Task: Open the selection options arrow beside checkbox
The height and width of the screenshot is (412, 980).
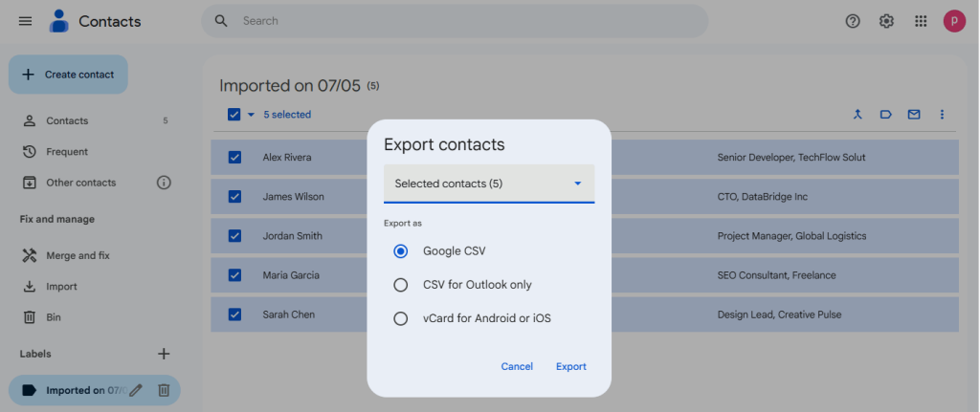Action: [252, 115]
